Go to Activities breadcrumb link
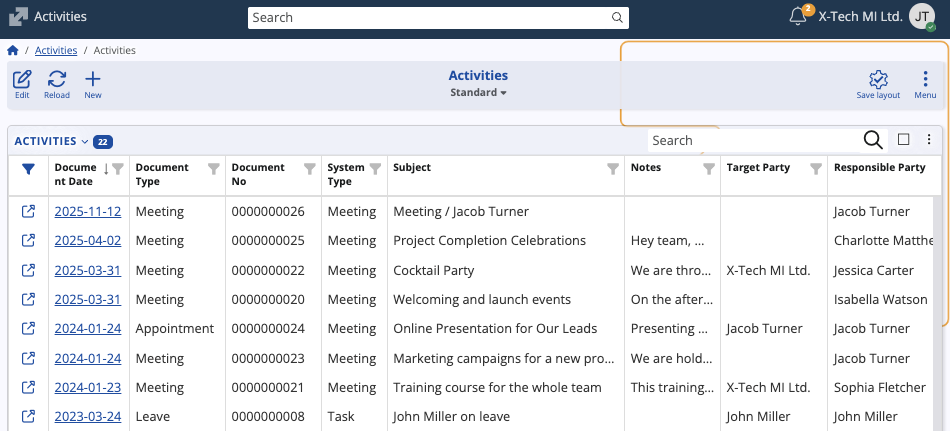Viewport: 950px width, 431px height. click(x=56, y=50)
